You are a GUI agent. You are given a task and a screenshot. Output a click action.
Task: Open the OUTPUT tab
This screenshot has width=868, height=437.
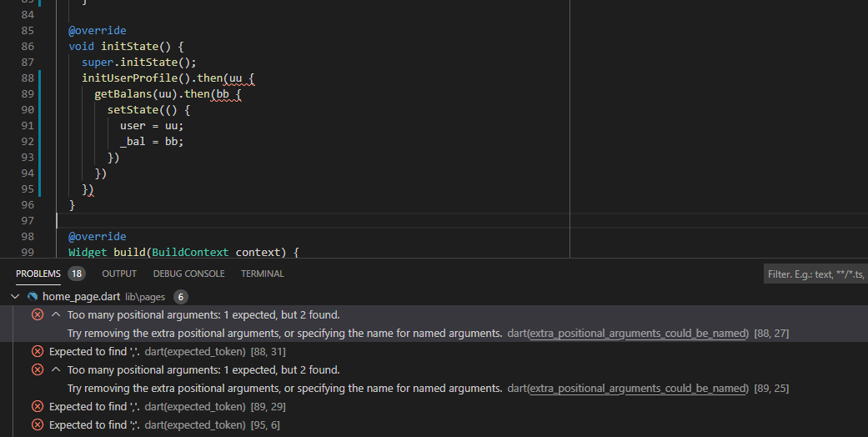click(x=119, y=274)
